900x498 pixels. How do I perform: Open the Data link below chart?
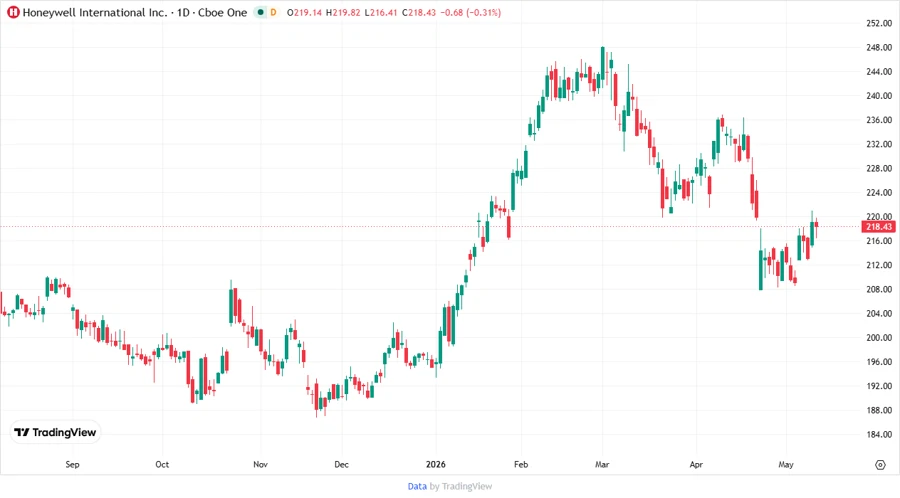[x=417, y=486]
